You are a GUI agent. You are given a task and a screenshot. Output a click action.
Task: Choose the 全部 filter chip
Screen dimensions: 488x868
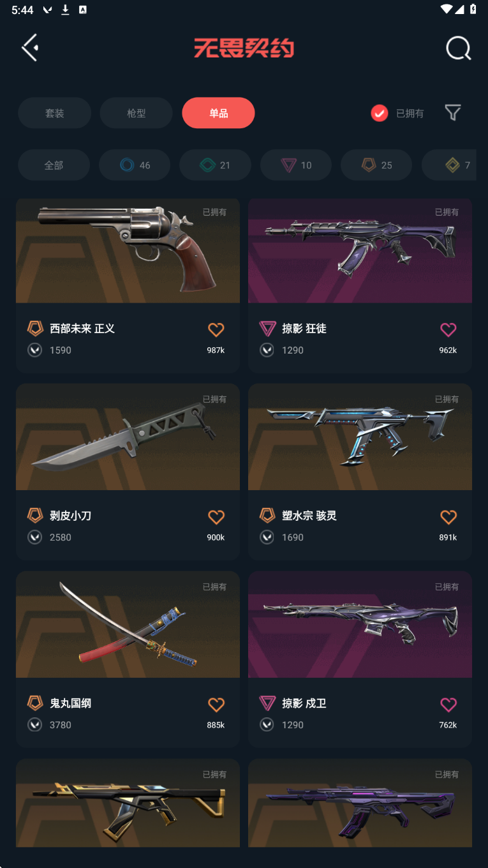coord(54,165)
